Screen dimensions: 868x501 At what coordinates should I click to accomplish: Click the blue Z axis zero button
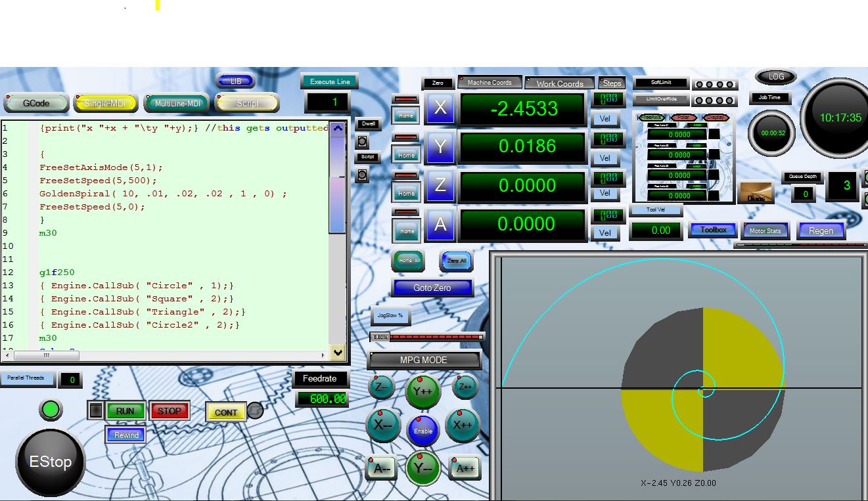[x=440, y=185]
